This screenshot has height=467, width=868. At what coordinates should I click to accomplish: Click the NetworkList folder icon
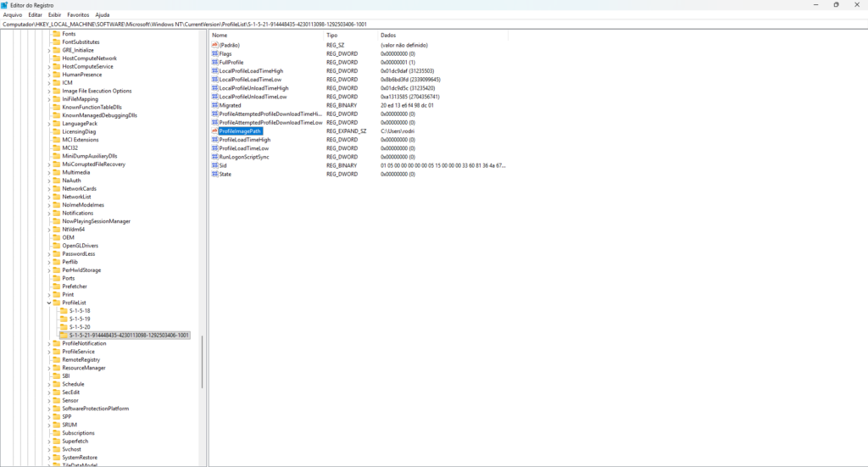pos(57,197)
